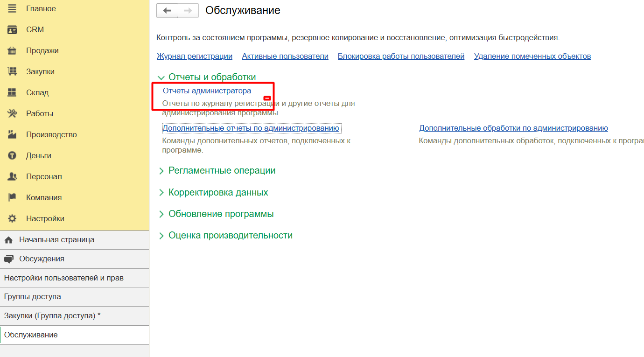Image resolution: width=644 pixels, height=357 pixels.
Task: Click the Закупки shopping cart icon
Action: tap(12, 72)
